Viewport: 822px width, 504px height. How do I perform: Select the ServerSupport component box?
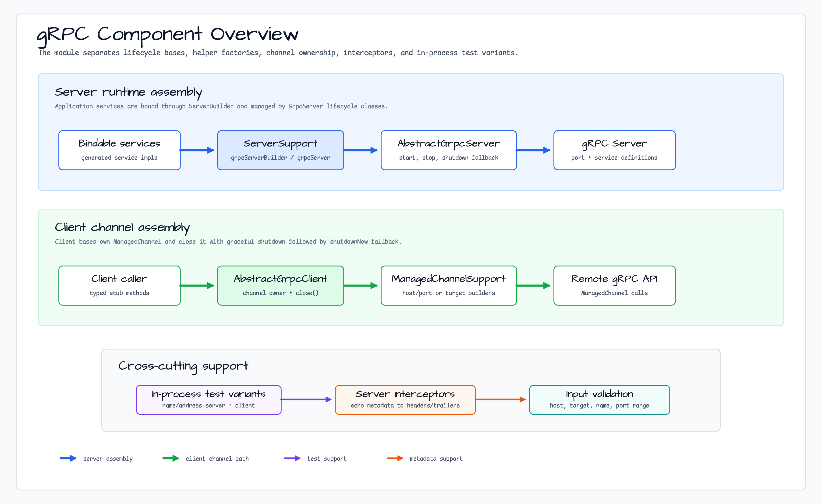click(x=280, y=150)
